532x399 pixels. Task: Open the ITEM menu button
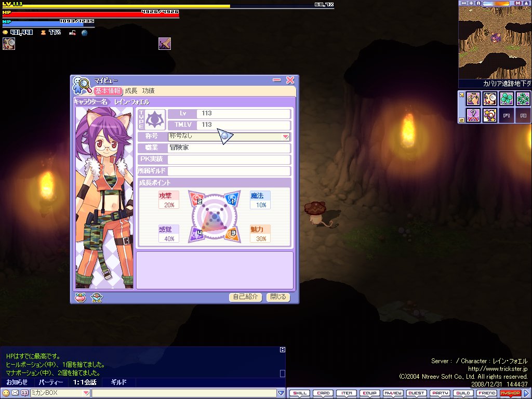click(x=347, y=393)
